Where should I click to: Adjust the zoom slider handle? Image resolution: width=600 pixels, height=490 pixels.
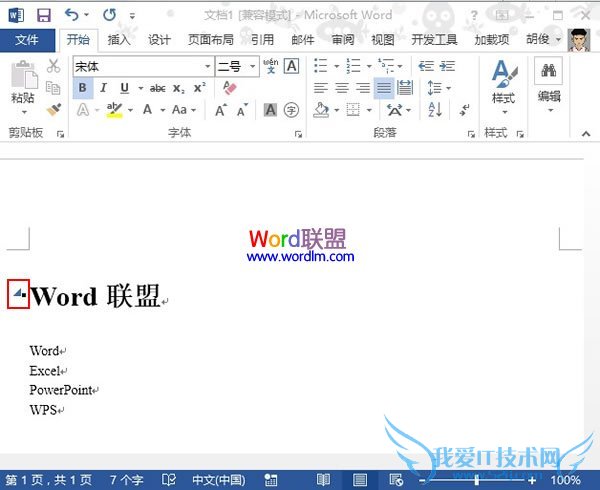click(476, 480)
